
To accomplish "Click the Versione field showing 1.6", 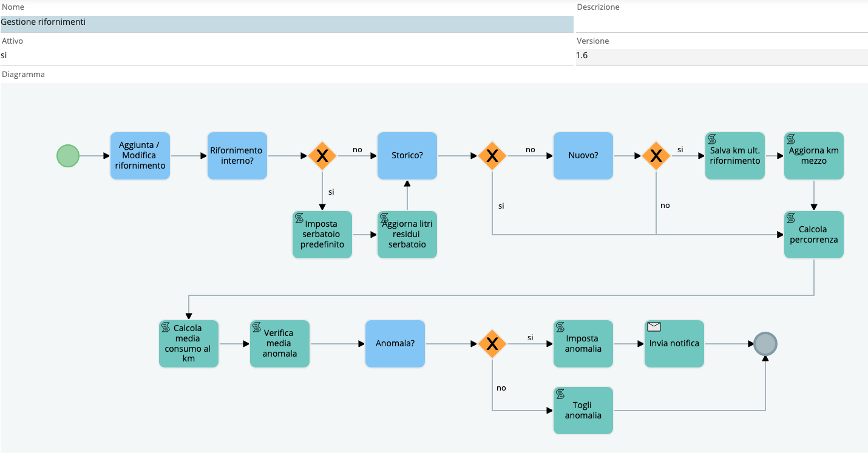I will (722, 57).
